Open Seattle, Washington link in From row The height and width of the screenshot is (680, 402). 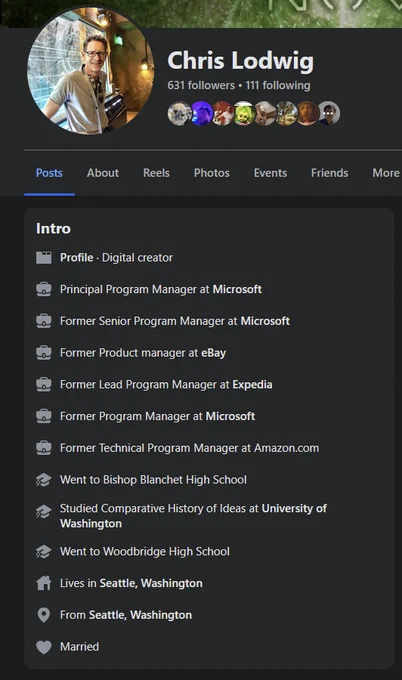140,615
